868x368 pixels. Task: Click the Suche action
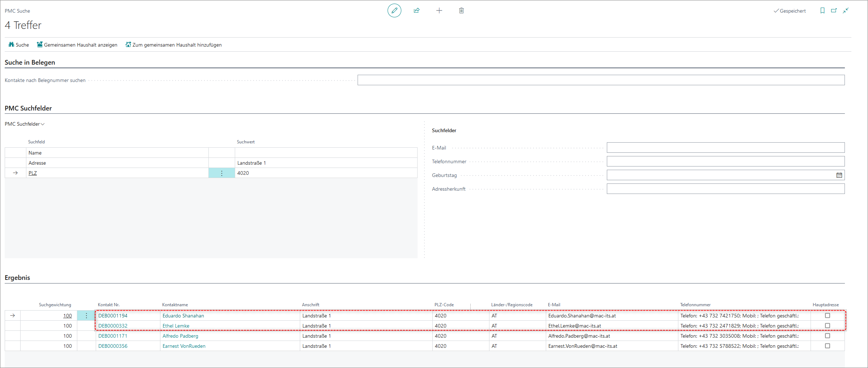(x=19, y=45)
